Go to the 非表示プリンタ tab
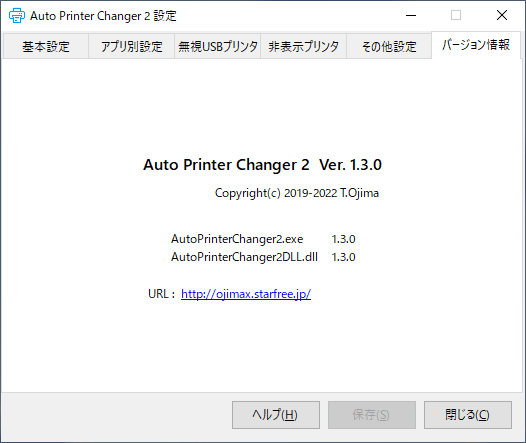Image resolution: width=526 pixels, height=443 pixels. tap(303, 46)
